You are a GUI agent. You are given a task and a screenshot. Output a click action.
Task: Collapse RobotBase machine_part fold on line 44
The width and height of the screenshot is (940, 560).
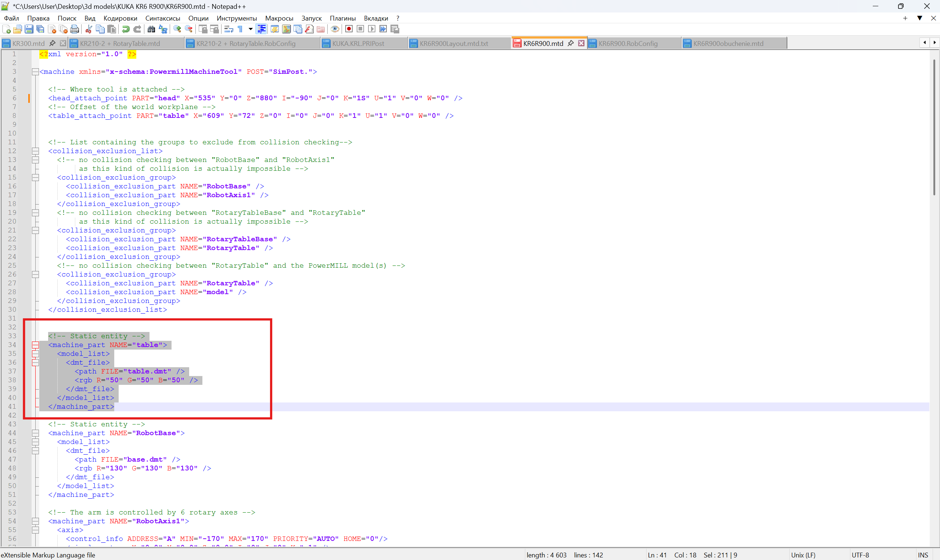[x=35, y=433]
